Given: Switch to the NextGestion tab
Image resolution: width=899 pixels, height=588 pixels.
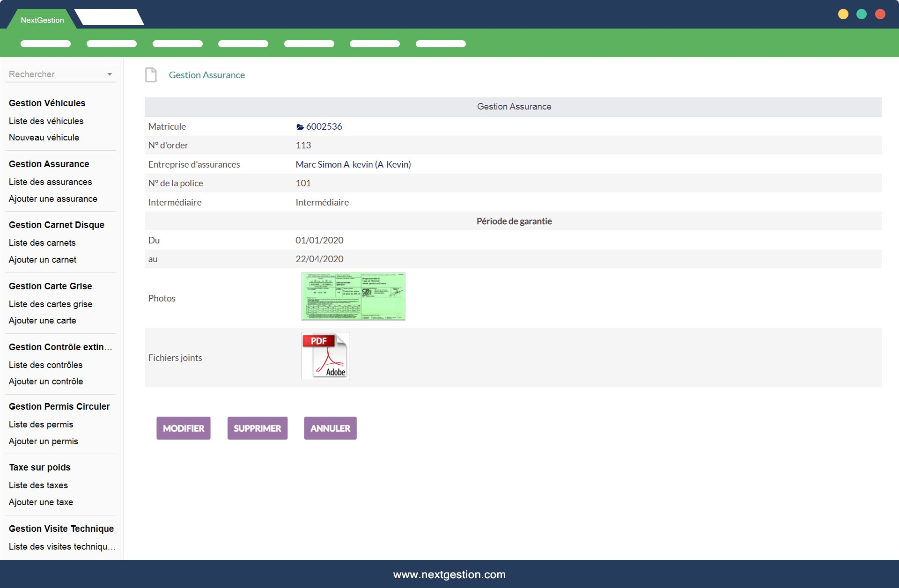Looking at the screenshot, I should coord(42,20).
